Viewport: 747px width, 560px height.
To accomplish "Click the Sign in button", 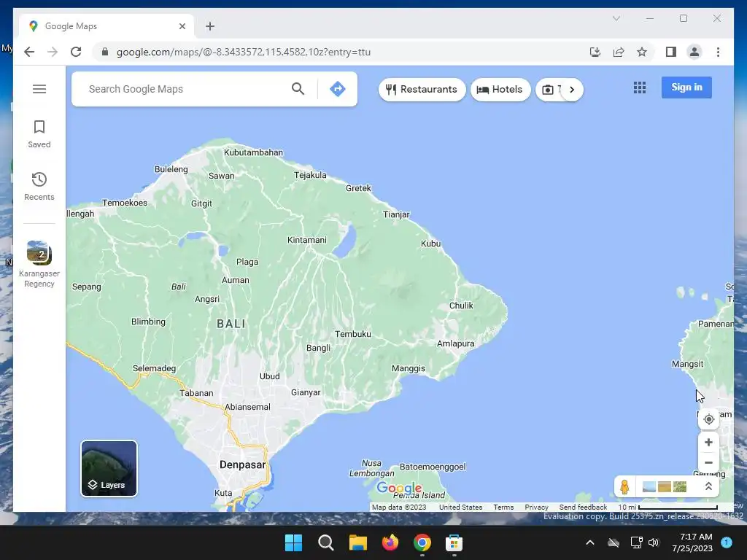I will 686,87.
